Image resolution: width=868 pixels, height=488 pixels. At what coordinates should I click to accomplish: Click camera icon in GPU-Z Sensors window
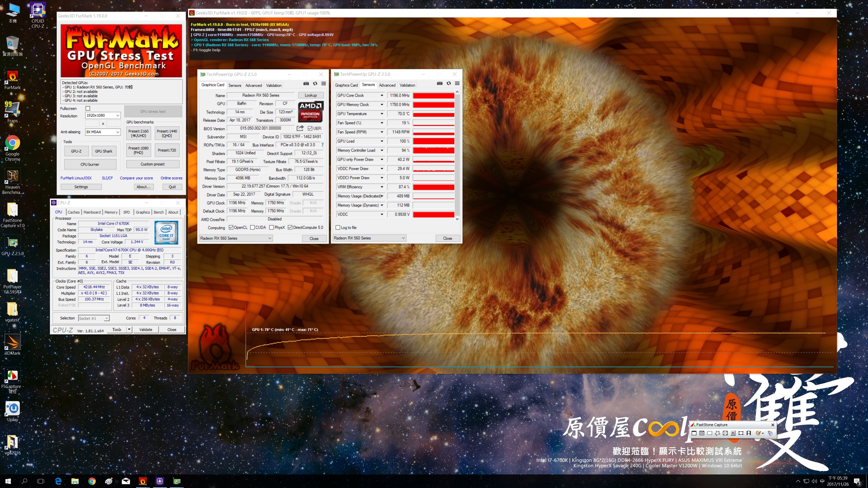coord(440,83)
